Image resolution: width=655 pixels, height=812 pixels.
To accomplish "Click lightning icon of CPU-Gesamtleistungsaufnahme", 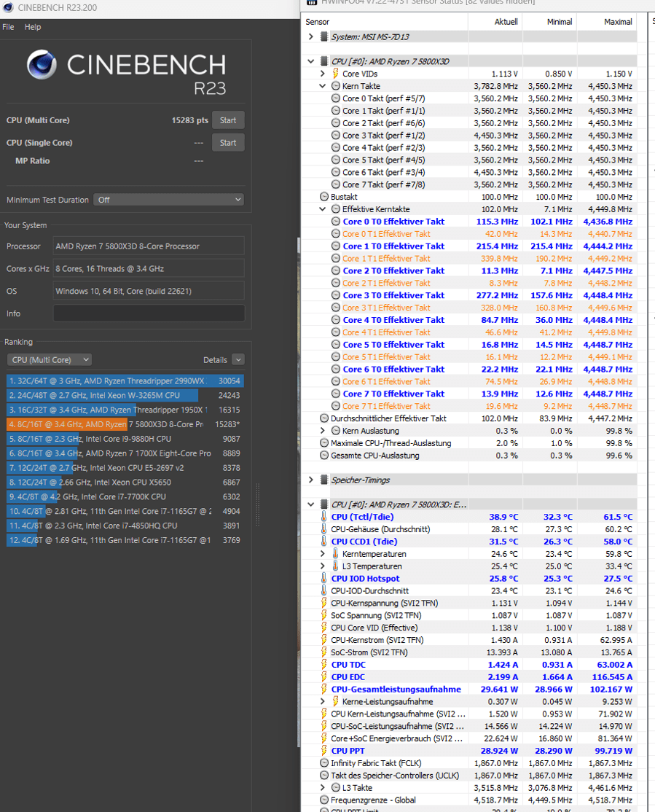I will [x=324, y=690].
